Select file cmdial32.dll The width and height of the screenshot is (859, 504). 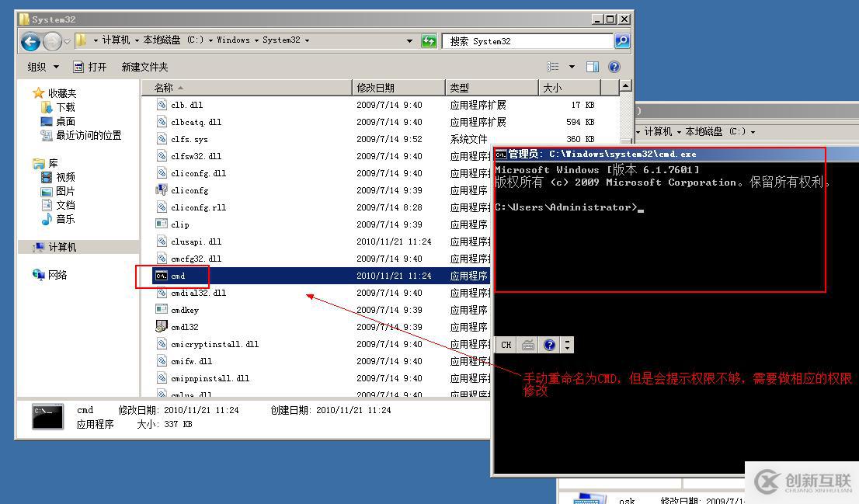click(x=198, y=293)
